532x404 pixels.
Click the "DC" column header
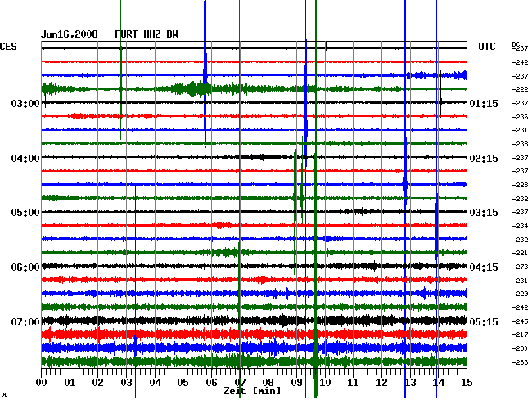(x=516, y=44)
